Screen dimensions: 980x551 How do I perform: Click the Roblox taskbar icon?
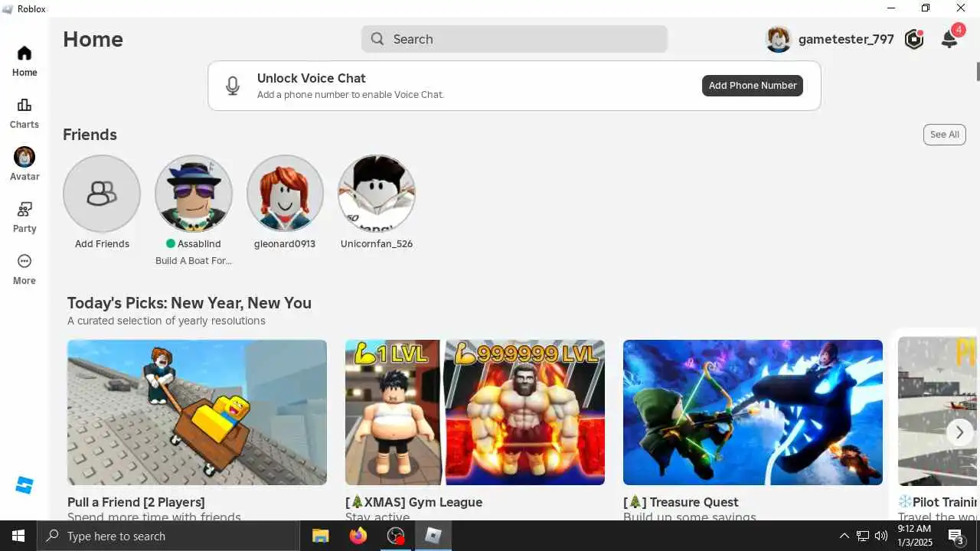(433, 536)
